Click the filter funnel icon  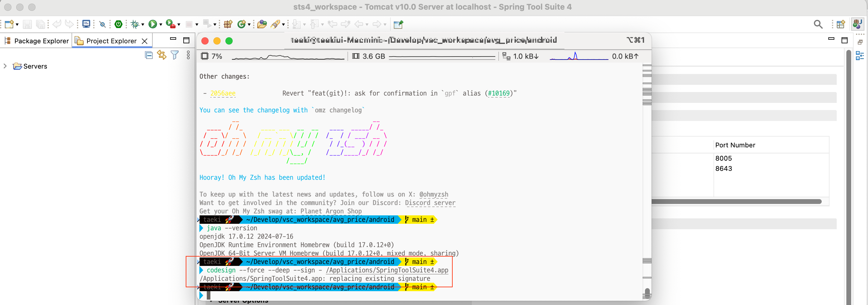tap(175, 55)
